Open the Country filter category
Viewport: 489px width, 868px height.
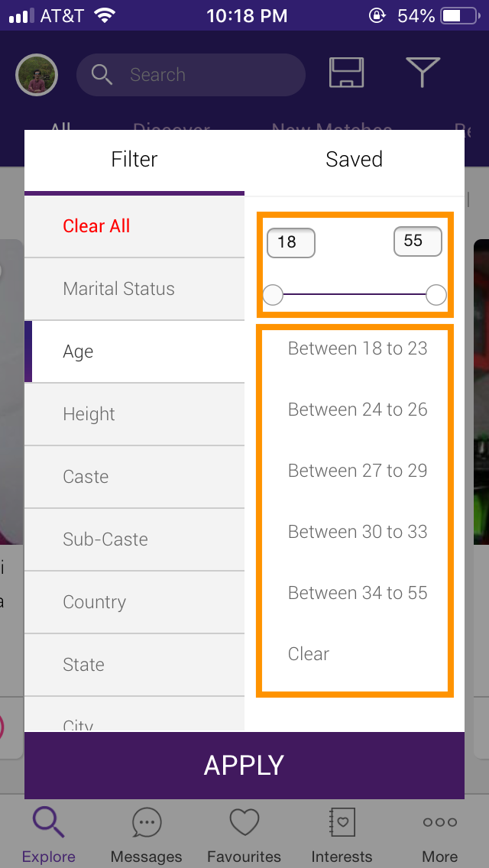[x=134, y=602]
